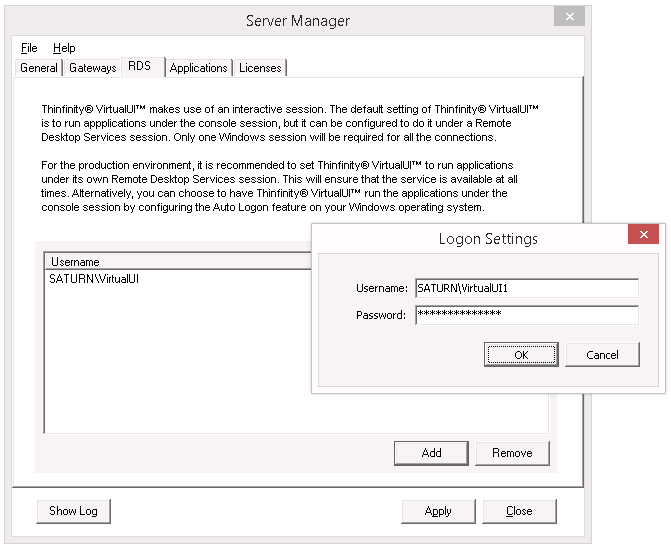Viewport: 671px width, 550px height.
Task: Open the Show Log button
Action: [73, 511]
